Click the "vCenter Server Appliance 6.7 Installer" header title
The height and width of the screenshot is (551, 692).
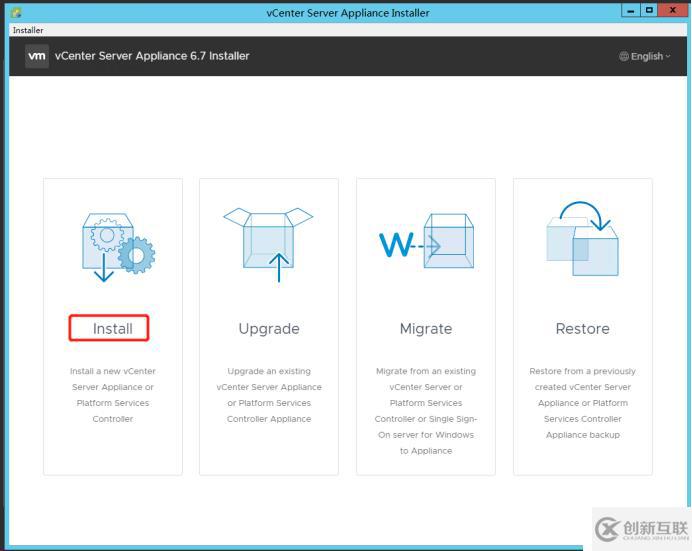click(x=152, y=56)
